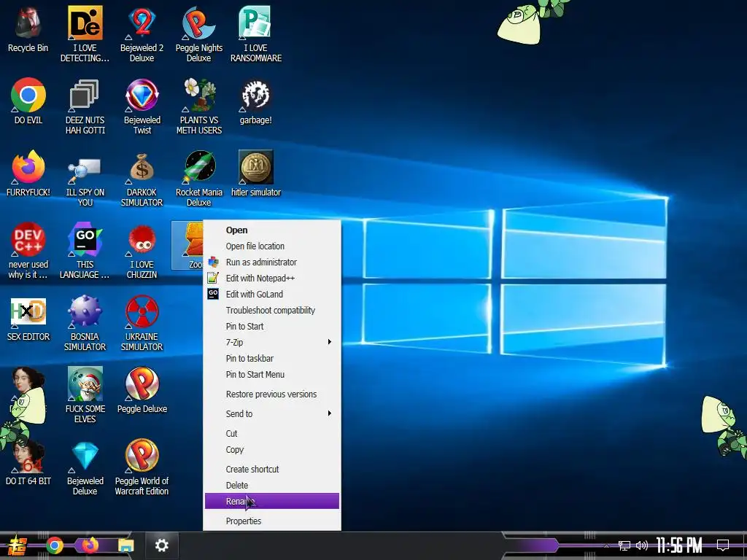Launch Firefox from the taskbar

click(x=90, y=545)
